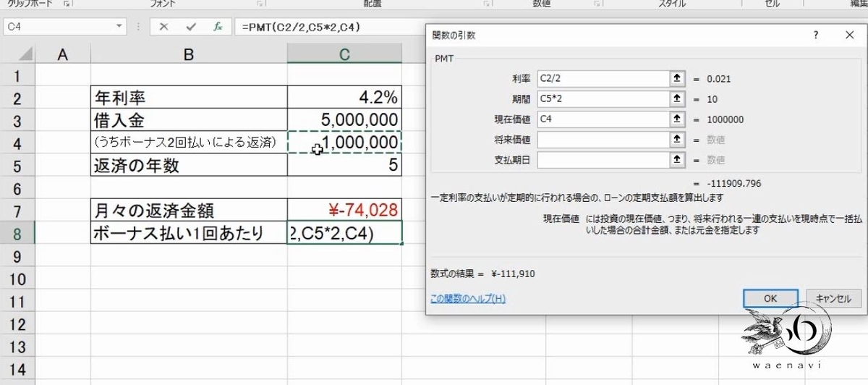The image size is (868, 385).
Task: Select cell C5 showing 5
Action: tap(344, 165)
